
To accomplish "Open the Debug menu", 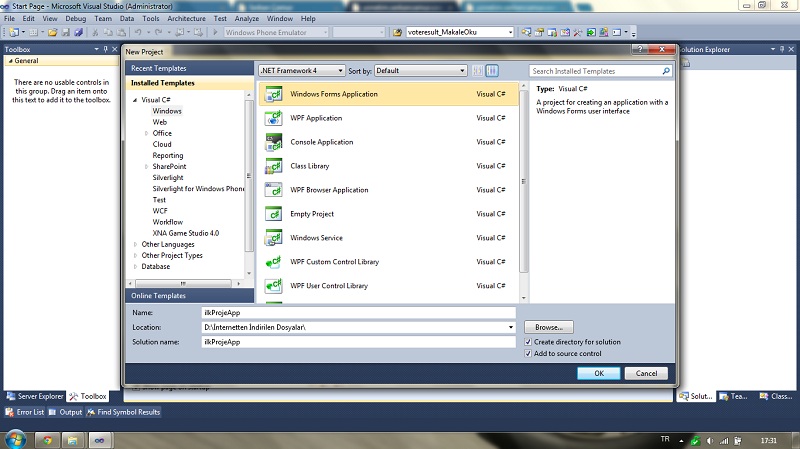I will point(76,18).
